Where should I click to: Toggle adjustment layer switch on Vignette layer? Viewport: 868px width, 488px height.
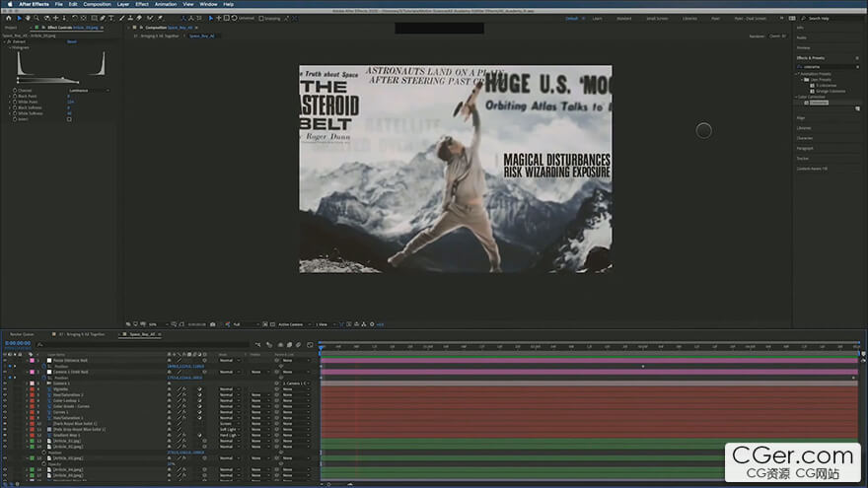200,389
